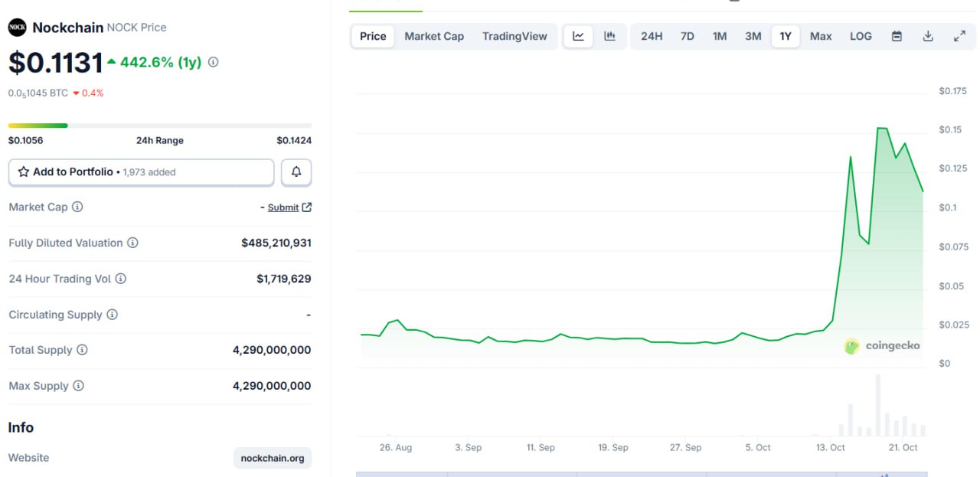
Task: Toggle LOG scale on chart
Action: tap(861, 36)
